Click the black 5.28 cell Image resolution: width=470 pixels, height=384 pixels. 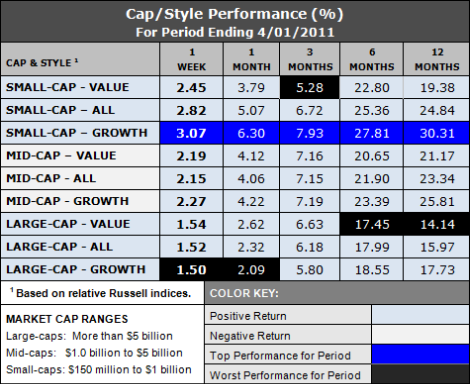[x=310, y=87]
